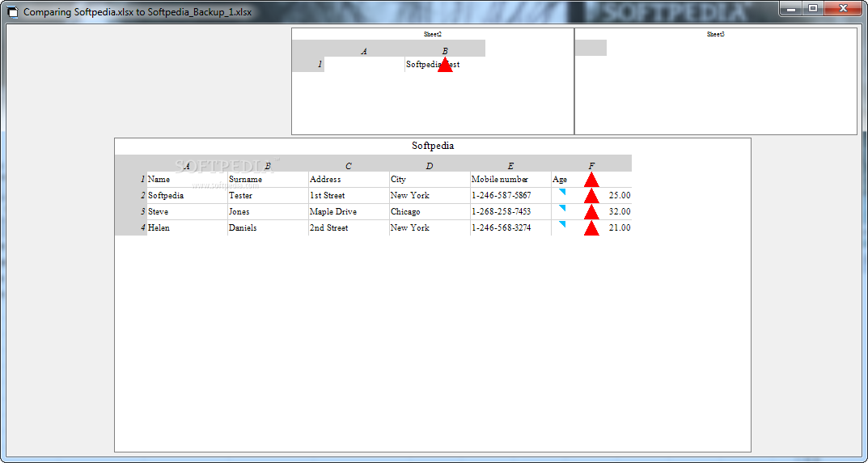Viewport: 868px width, 463px height.
Task: Click the 'City' header cell
Action: [x=430, y=180]
